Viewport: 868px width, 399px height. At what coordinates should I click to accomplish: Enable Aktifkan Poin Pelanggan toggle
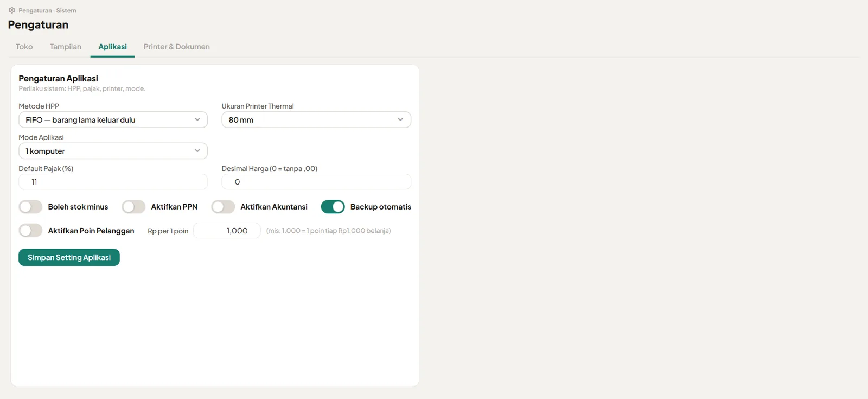click(30, 231)
